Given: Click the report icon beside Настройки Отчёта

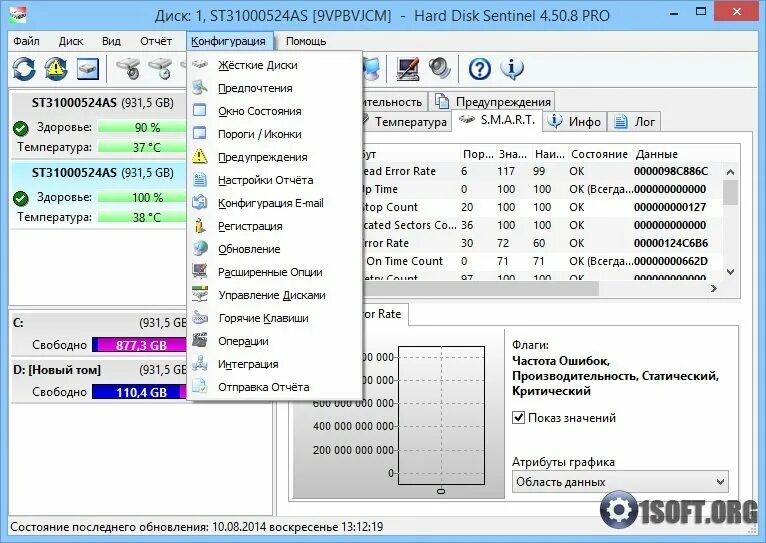Looking at the screenshot, I should pyautogui.click(x=200, y=179).
